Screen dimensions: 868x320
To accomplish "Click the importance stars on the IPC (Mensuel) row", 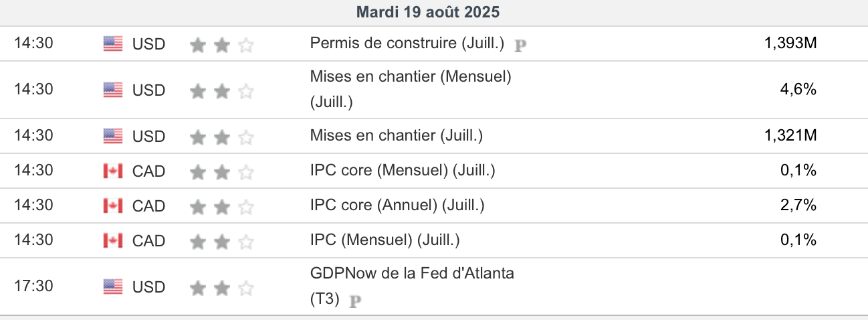I will 221,241.
